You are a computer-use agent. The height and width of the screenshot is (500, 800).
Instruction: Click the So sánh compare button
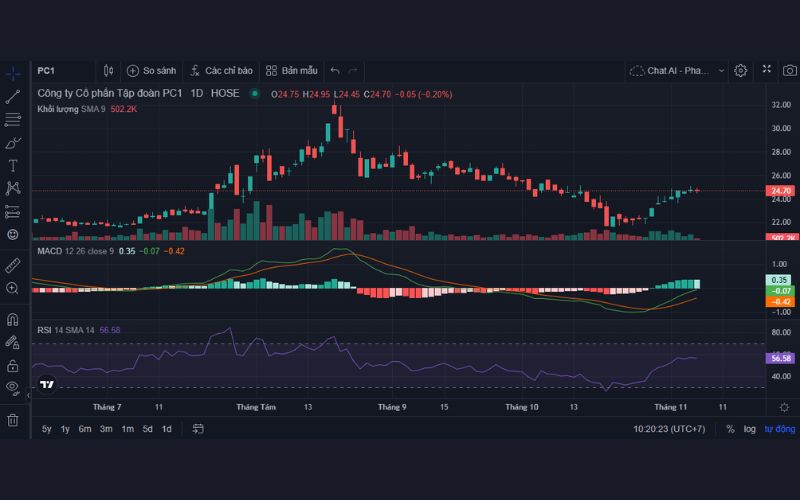151,71
